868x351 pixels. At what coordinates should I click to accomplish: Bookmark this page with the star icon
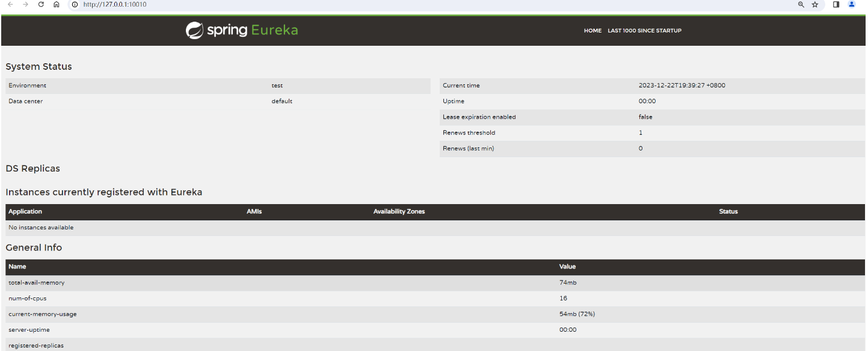(815, 4)
